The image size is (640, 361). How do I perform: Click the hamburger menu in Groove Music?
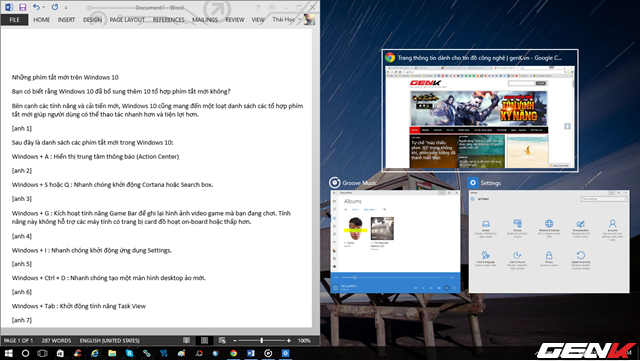coord(335,201)
